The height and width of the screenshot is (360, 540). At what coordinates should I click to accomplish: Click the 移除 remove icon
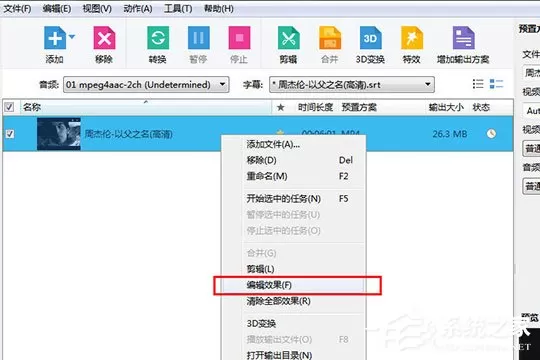[104, 38]
